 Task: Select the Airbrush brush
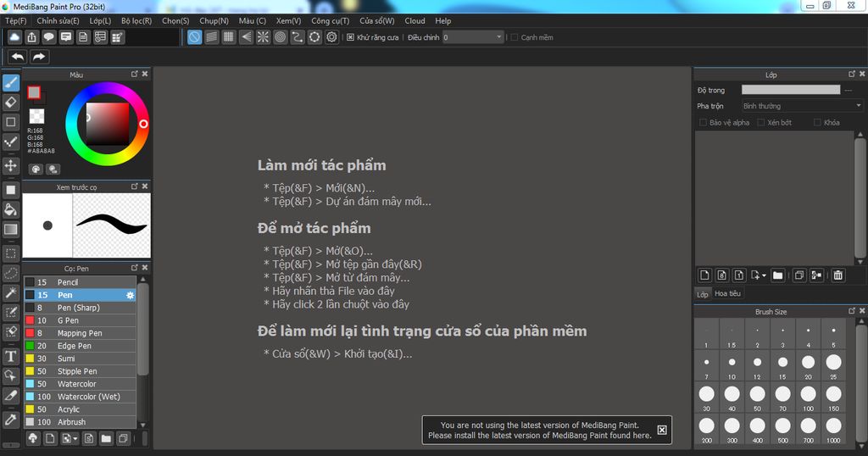tap(80, 422)
